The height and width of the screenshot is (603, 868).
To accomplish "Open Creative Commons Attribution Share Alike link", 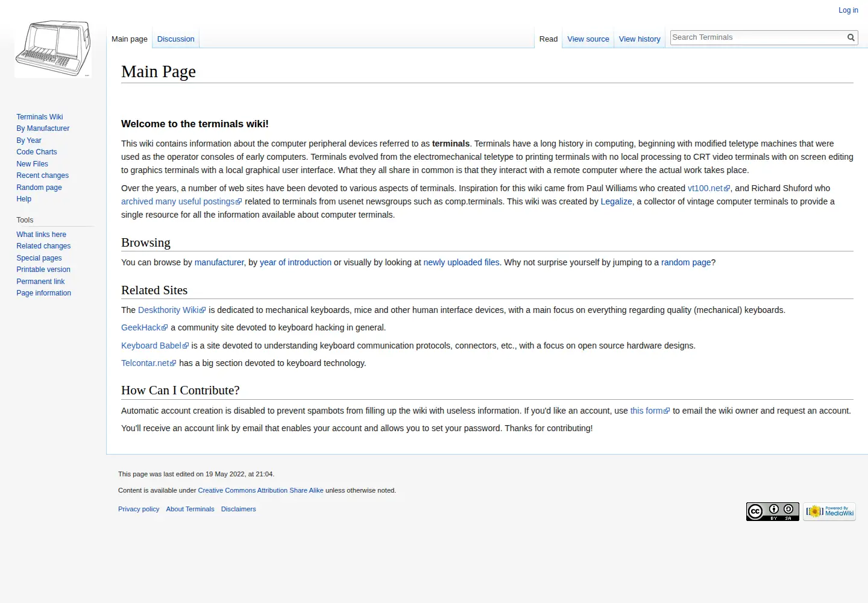I will (x=260, y=490).
